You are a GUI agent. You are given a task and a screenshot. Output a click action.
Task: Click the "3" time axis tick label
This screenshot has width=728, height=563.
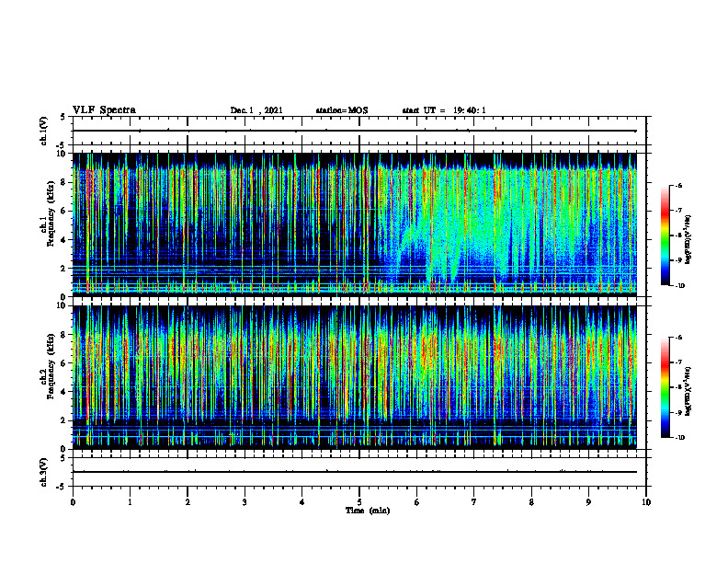pyautogui.click(x=245, y=502)
